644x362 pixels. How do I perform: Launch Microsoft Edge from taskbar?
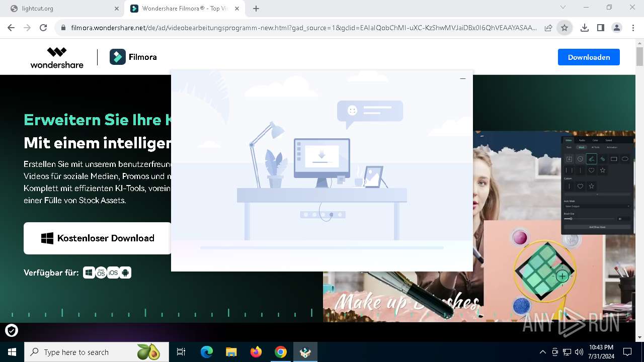pyautogui.click(x=207, y=352)
